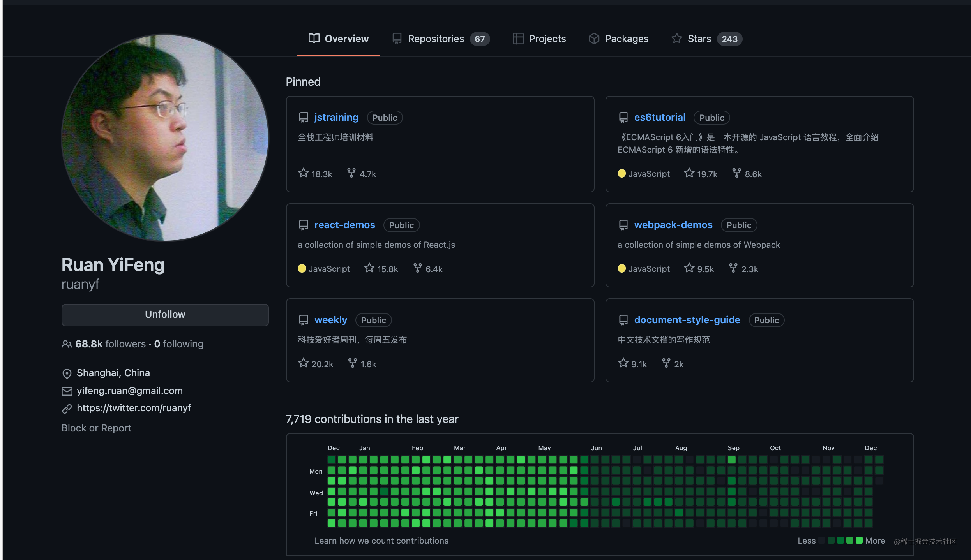The width and height of the screenshot is (971, 560).
Task: Click the Ruan YiFeng profile avatar
Action: [165, 137]
